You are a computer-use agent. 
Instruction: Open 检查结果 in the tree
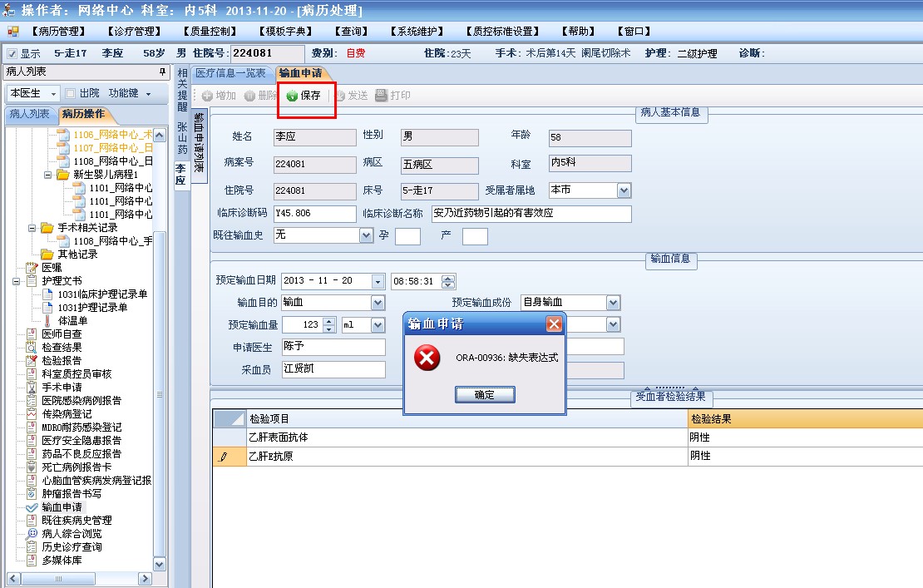[62, 348]
